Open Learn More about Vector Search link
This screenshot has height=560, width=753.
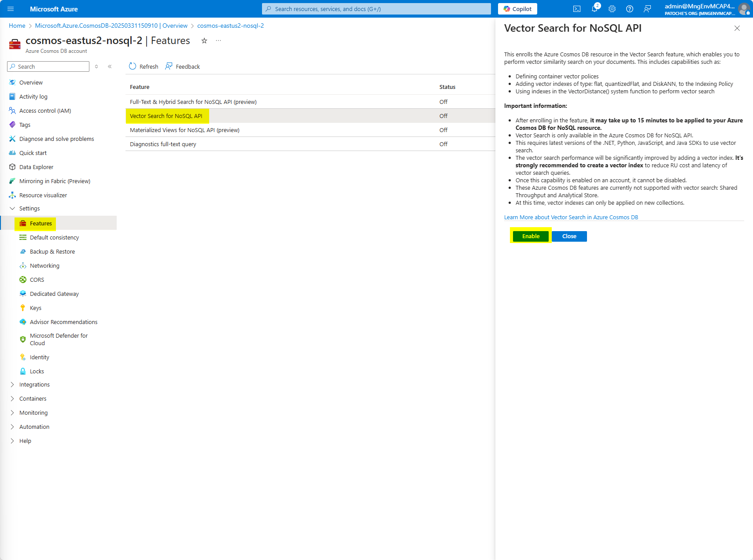(x=571, y=217)
